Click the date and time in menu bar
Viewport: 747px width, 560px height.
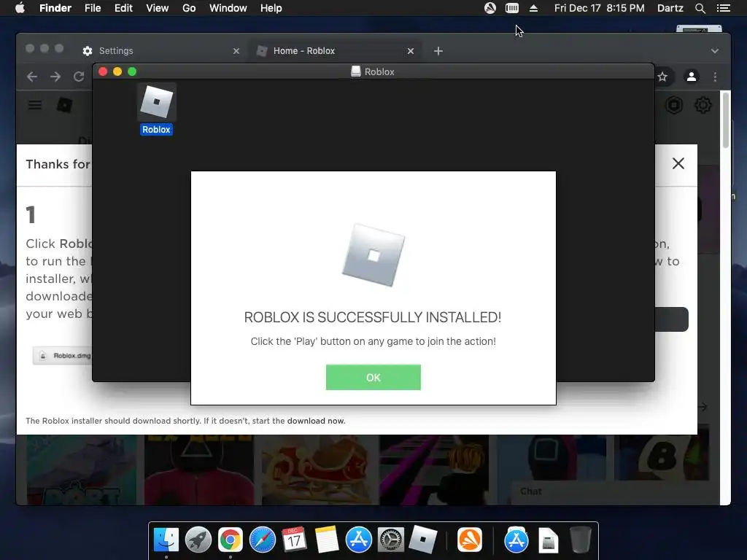(x=600, y=8)
